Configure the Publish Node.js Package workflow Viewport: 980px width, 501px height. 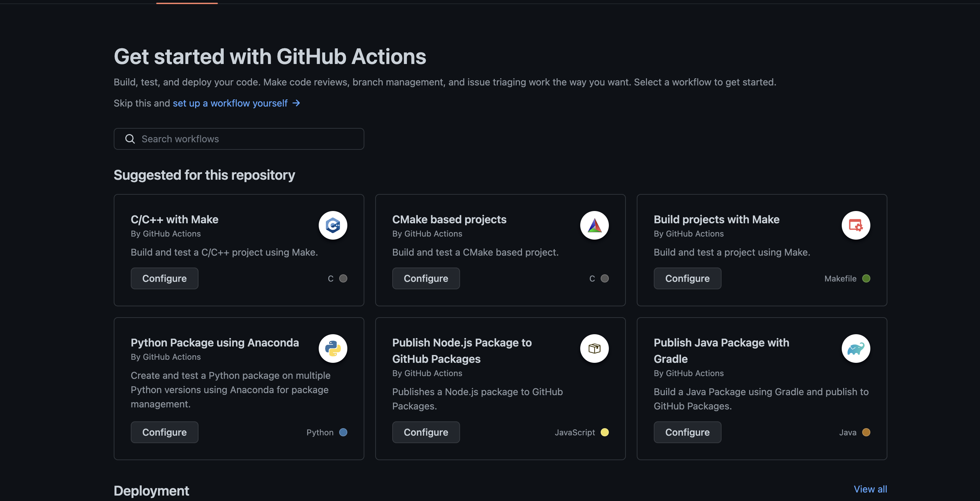click(x=426, y=432)
